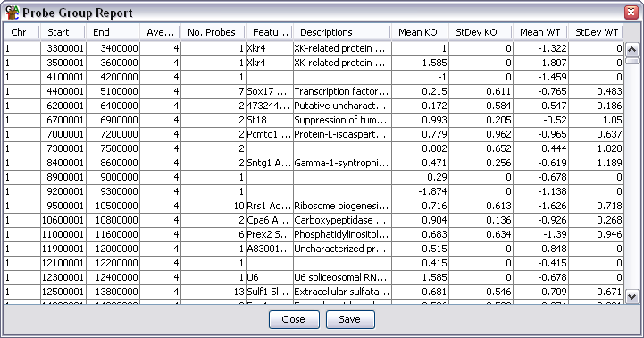Click Protein-L-isoaspart... description cell
Screen dimensions: 644x338
click(342, 134)
